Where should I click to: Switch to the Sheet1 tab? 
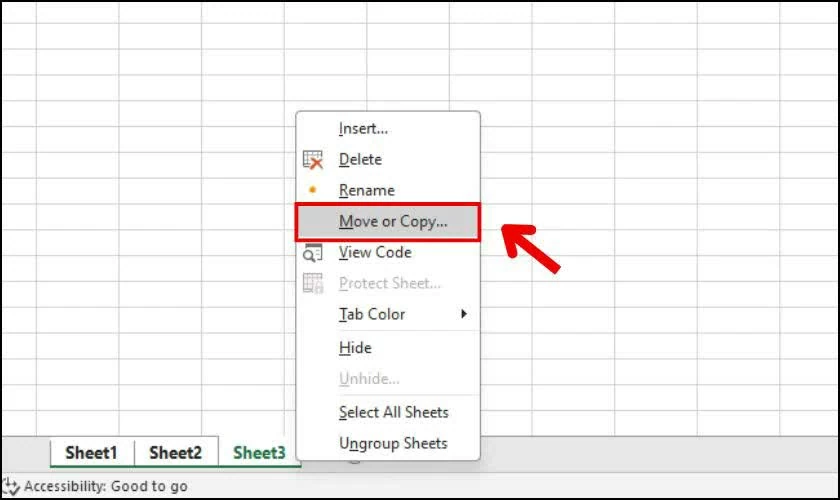click(x=91, y=453)
